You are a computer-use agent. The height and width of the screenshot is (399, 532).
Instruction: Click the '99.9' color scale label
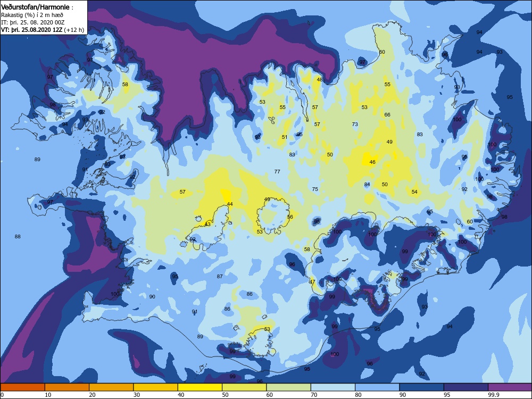[493, 395]
